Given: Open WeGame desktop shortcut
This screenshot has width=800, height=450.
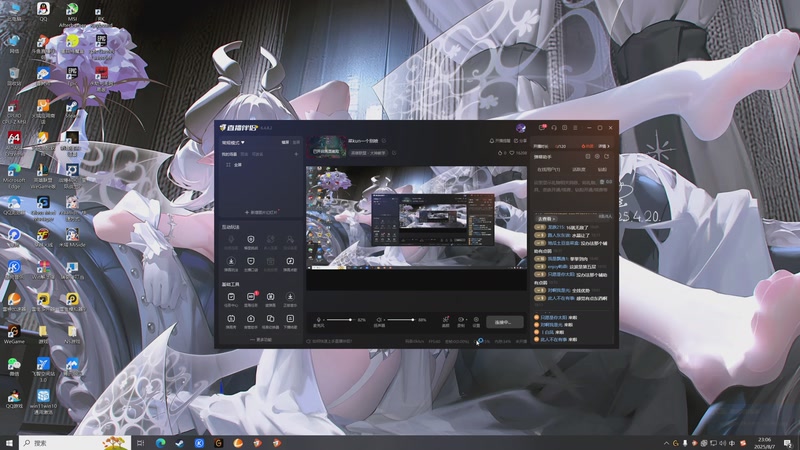Looking at the screenshot, I should click(14, 335).
